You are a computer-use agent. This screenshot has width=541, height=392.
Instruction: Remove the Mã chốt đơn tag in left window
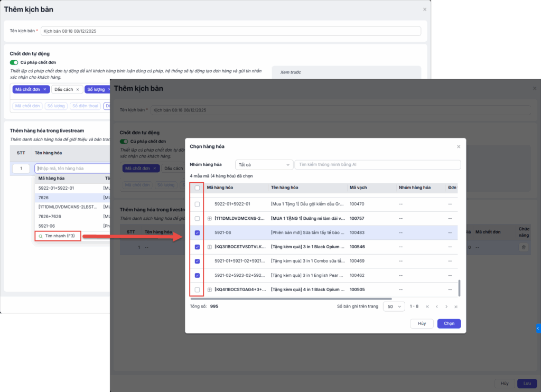click(x=44, y=89)
